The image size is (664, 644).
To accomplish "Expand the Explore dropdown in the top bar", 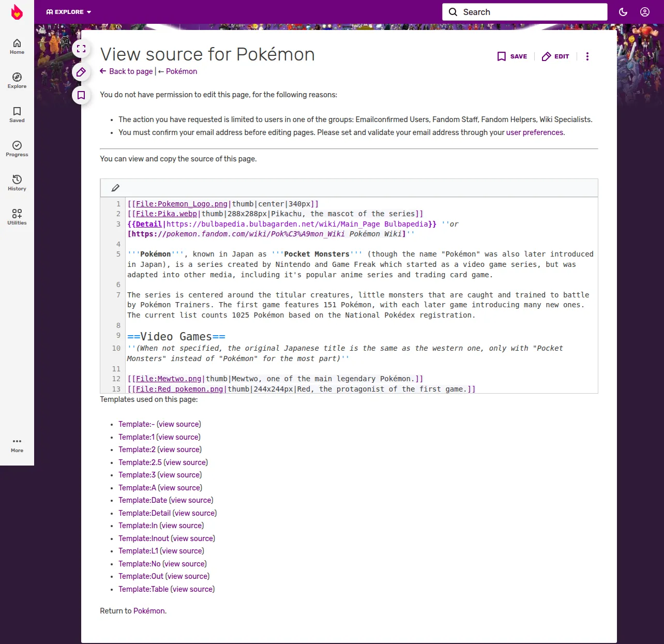I will point(69,12).
